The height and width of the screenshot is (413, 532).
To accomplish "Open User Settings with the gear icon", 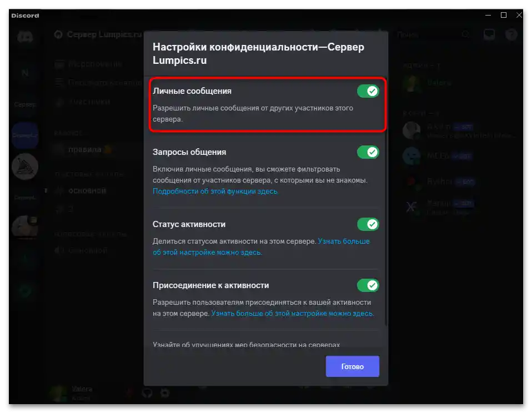I will coord(164,392).
